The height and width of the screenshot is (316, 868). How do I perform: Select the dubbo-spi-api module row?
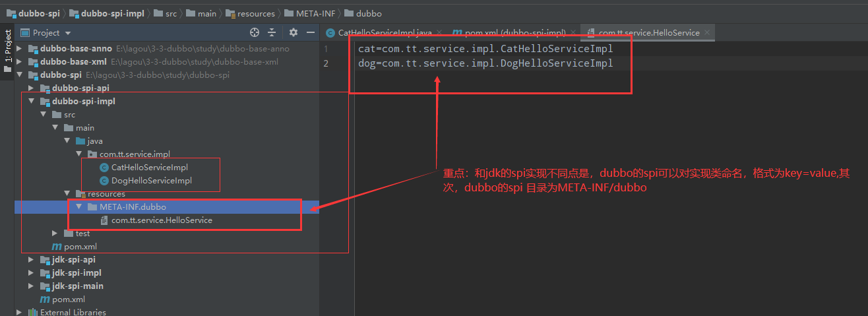(167, 88)
